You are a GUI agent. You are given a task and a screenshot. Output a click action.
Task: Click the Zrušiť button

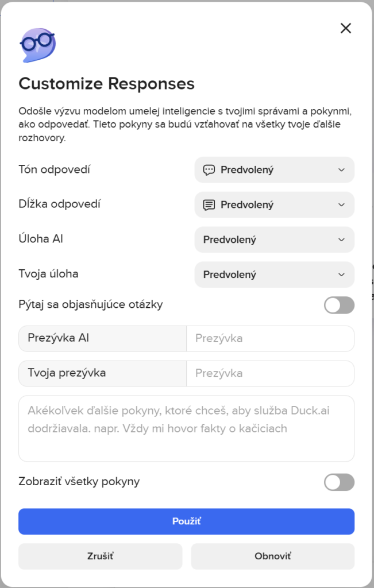point(100,556)
